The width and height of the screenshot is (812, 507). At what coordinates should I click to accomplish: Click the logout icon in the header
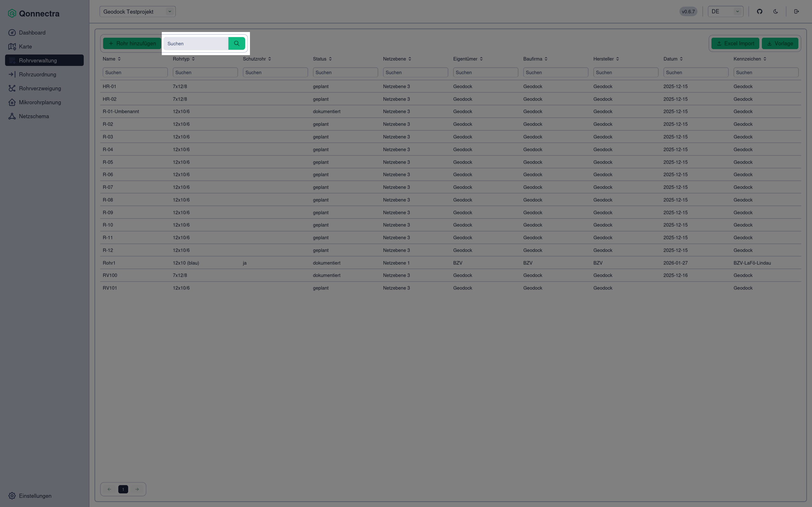pyautogui.click(x=796, y=11)
